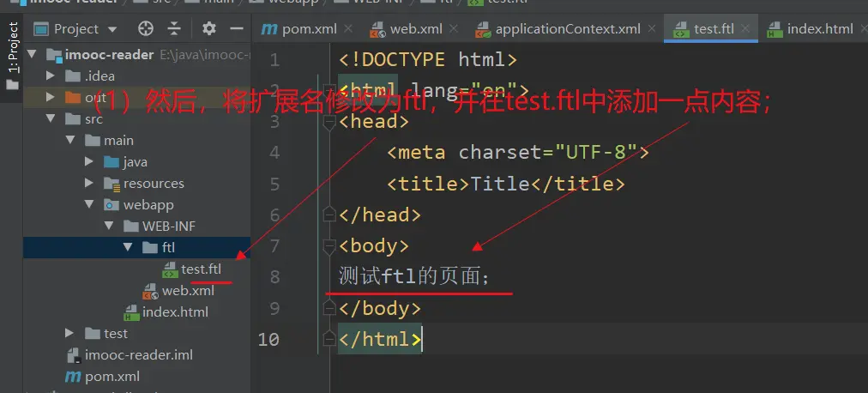The height and width of the screenshot is (393, 868).
Task: Click the index.html file icon in tree
Action: (x=131, y=312)
